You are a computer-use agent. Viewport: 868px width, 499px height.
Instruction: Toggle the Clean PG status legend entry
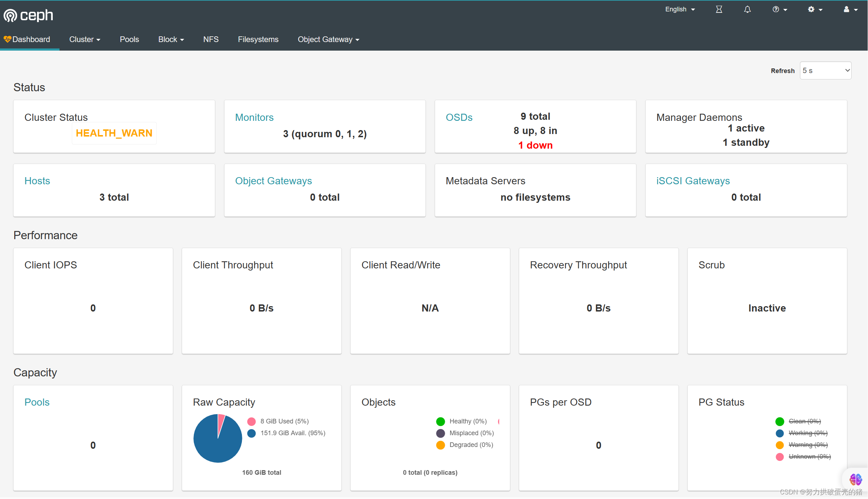click(804, 421)
